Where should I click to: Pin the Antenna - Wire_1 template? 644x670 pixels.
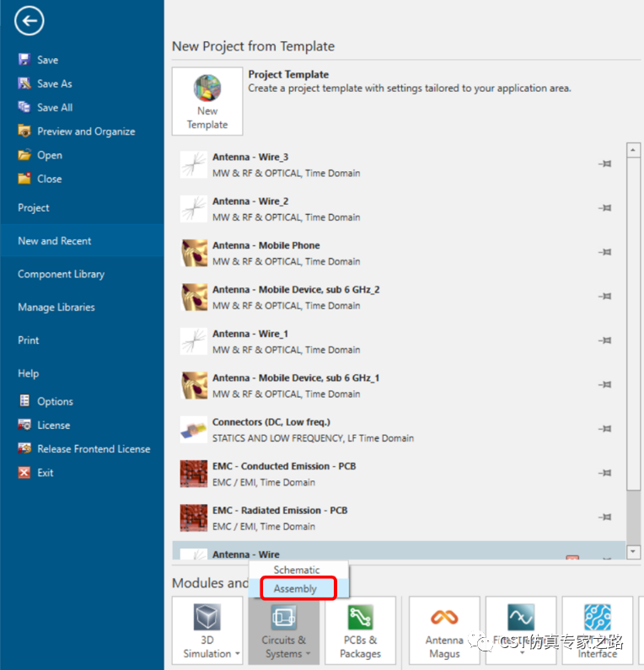tap(604, 340)
